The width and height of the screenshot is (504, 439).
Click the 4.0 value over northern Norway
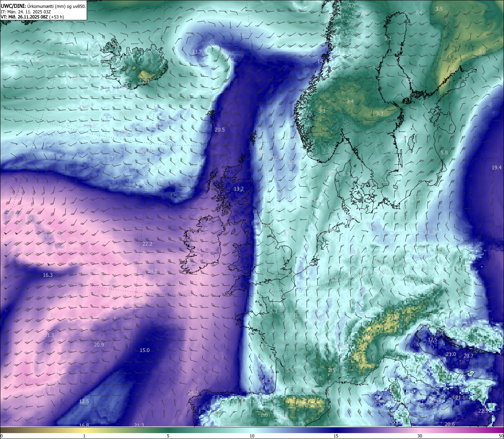pyautogui.click(x=352, y=6)
